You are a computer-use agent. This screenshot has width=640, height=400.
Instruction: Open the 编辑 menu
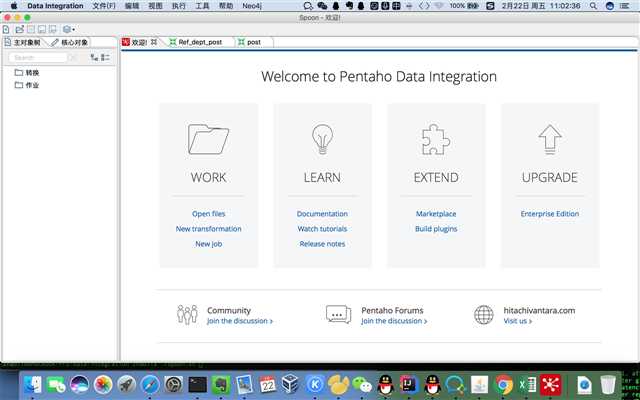[x=132, y=6]
